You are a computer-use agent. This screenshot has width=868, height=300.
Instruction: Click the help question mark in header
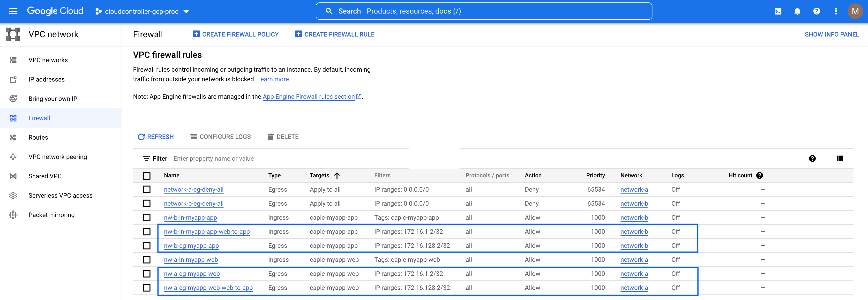(816, 11)
